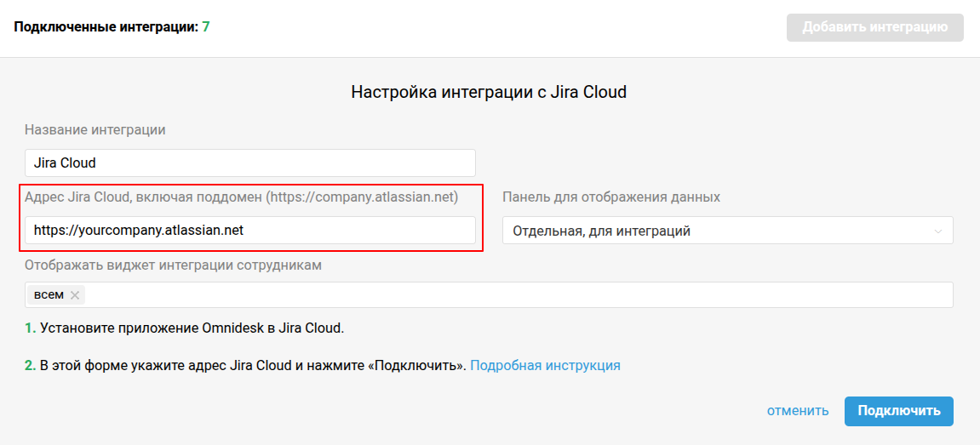Screen dimensions: 980x445
Task: Click the label "Отображать виджет интеграции сотрудникам"
Action: pos(173,265)
